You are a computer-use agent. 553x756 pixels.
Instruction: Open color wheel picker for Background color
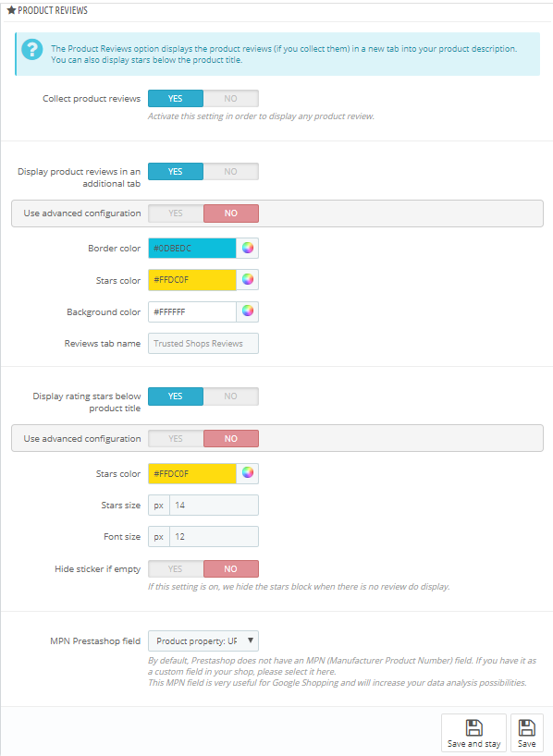pos(248,311)
